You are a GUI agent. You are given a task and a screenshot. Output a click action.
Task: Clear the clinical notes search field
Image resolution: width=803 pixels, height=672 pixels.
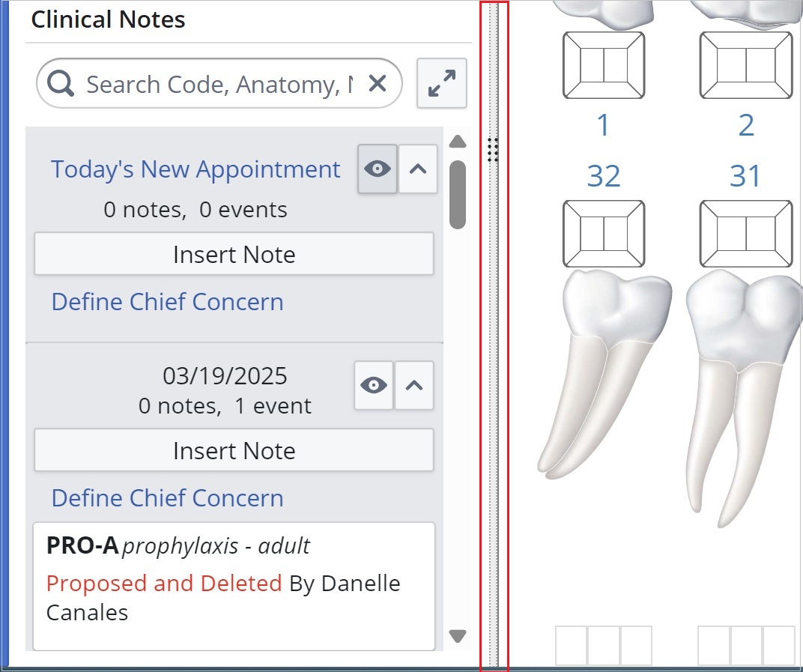pyautogui.click(x=378, y=83)
